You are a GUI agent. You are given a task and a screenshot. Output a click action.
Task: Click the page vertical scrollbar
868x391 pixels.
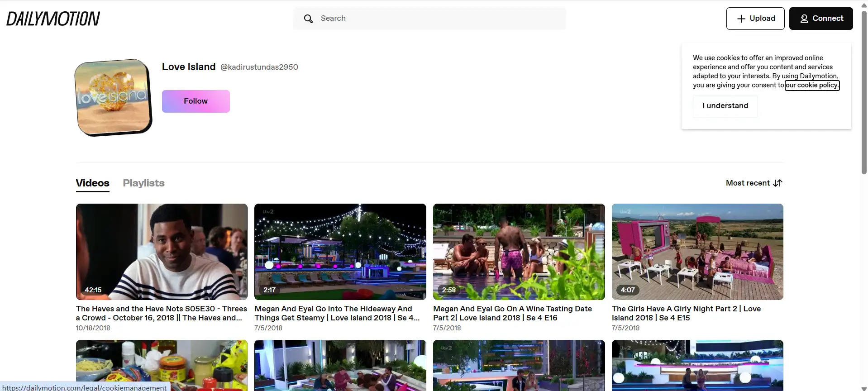(864, 93)
